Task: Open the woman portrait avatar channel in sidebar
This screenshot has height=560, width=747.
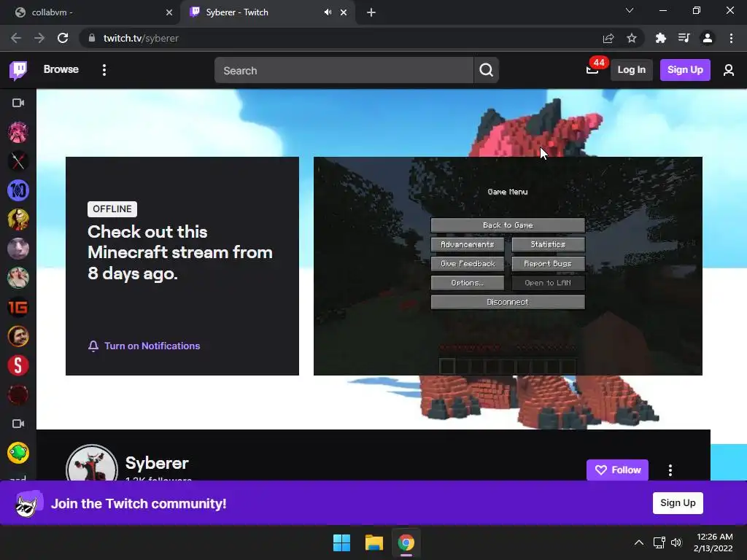Action: coord(18,278)
